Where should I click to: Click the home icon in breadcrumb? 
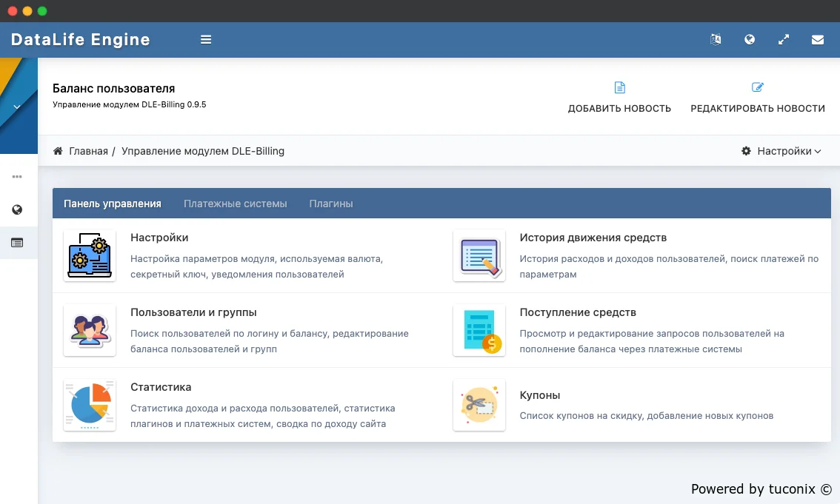[x=58, y=151]
